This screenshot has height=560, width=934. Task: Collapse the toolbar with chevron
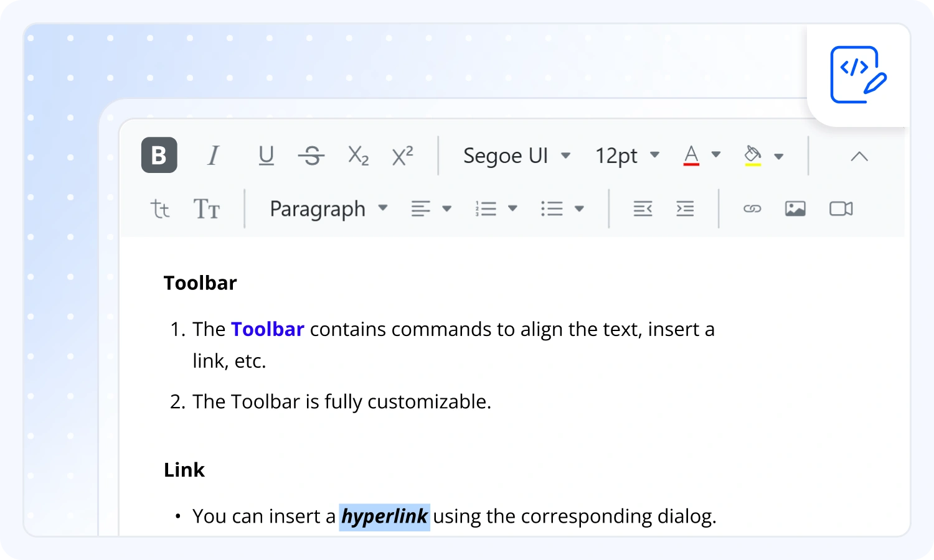point(859,156)
